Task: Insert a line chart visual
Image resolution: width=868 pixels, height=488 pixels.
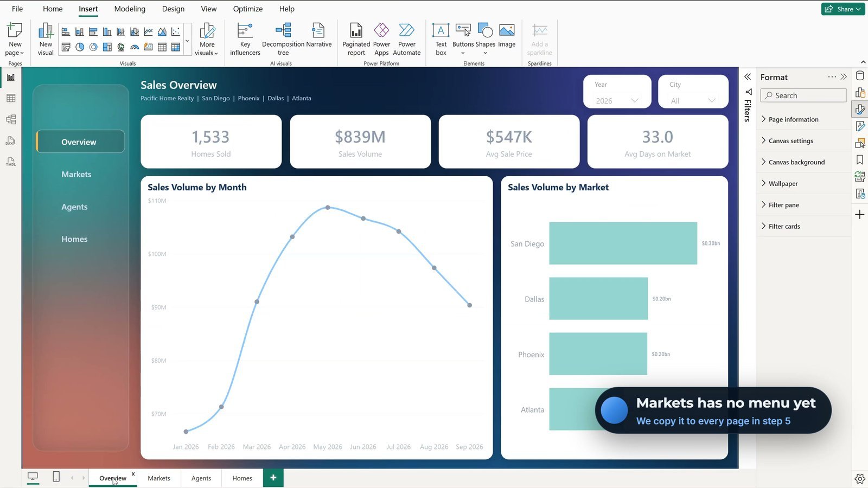Action: pos(148,32)
